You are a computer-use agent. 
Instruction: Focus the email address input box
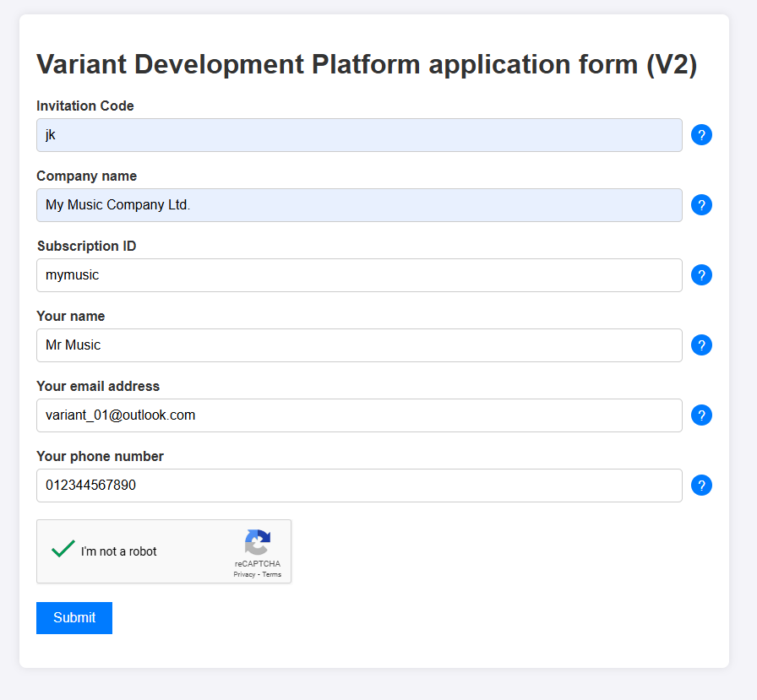(359, 415)
